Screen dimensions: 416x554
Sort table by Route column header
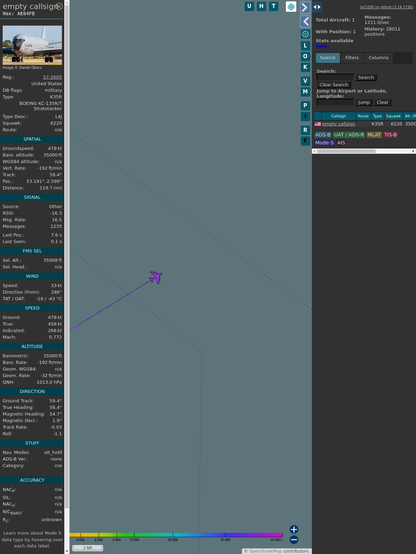coord(363,116)
